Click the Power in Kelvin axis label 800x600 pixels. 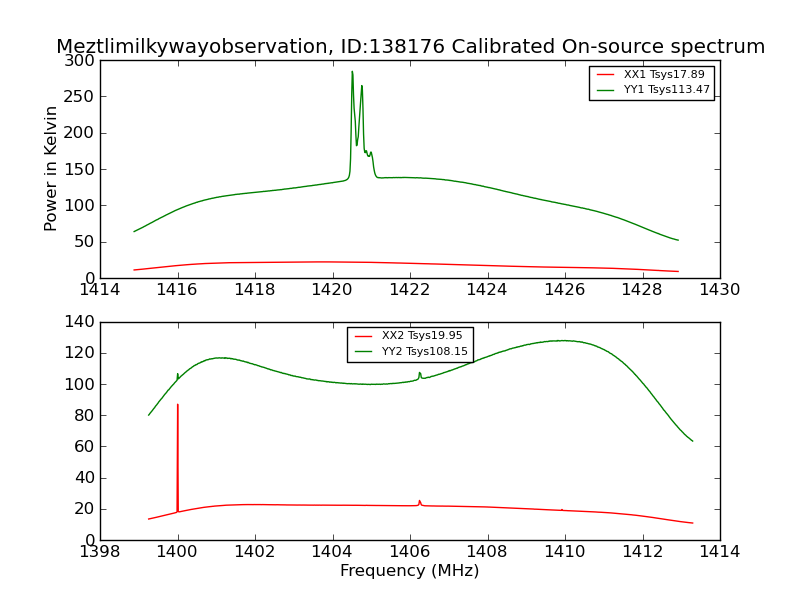coord(50,169)
